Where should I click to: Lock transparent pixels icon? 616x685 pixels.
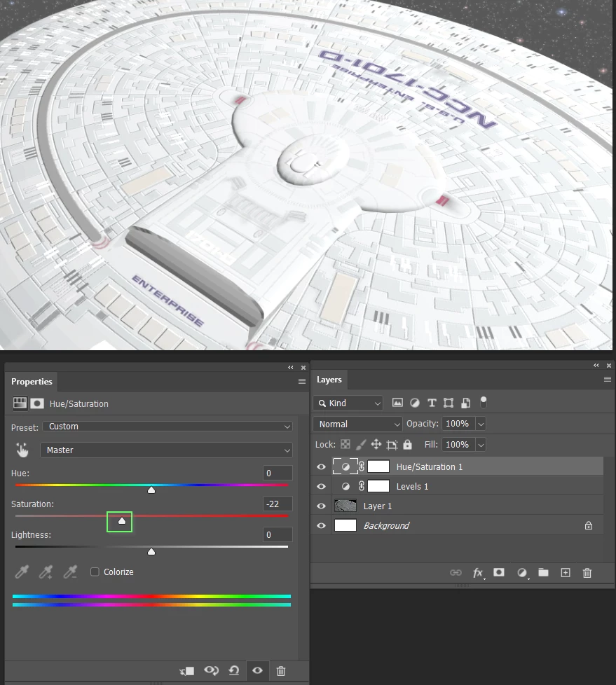click(x=345, y=444)
